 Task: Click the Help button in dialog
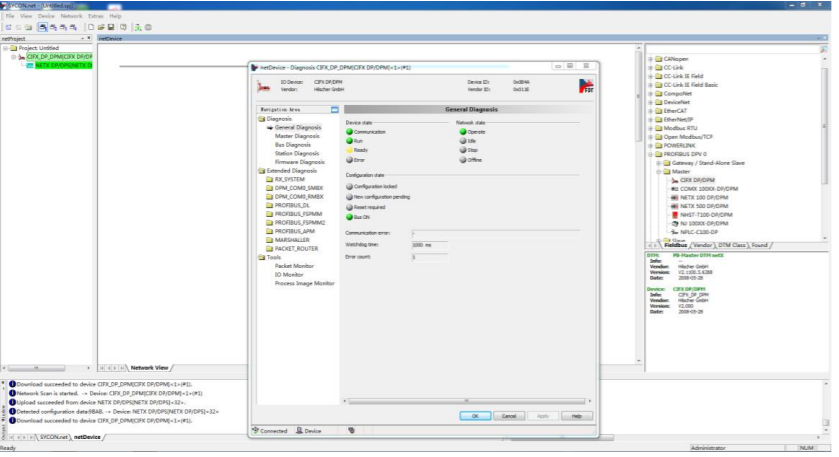click(x=576, y=416)
